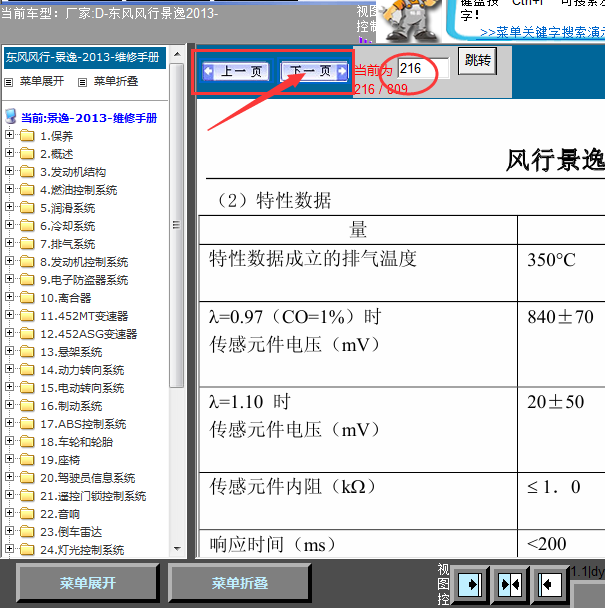Open the 22.音响 tree item
This screenshot has width=605, height=608.
pyautogui.click(x=60, y=514)
